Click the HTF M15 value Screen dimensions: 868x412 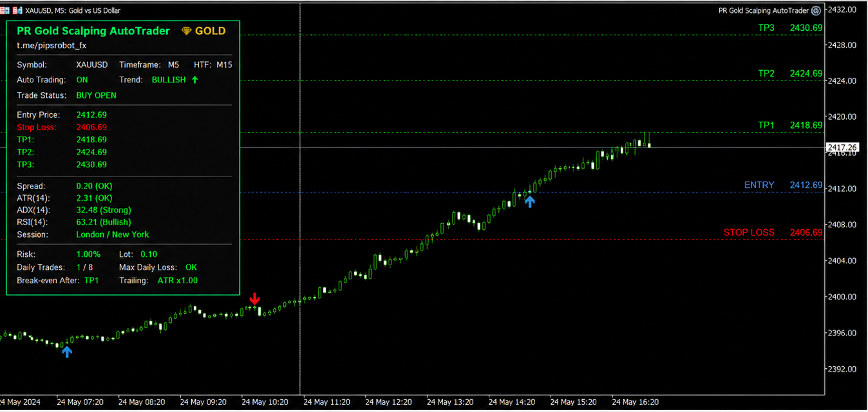(224, 64)
